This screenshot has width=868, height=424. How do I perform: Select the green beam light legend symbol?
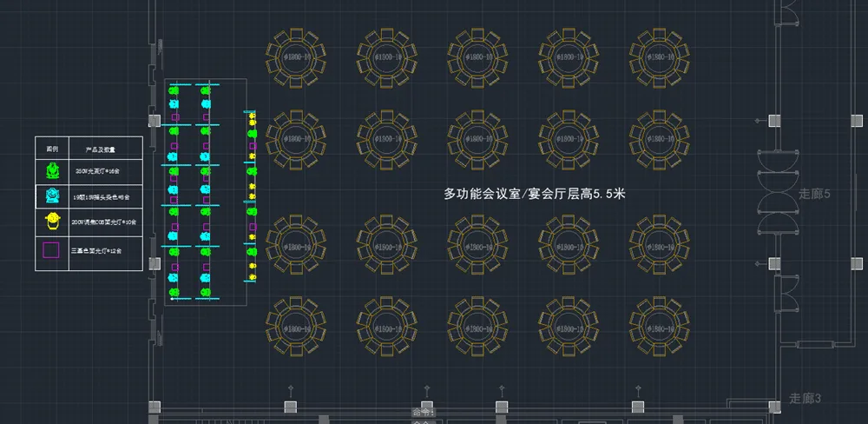tap(52, 171)
